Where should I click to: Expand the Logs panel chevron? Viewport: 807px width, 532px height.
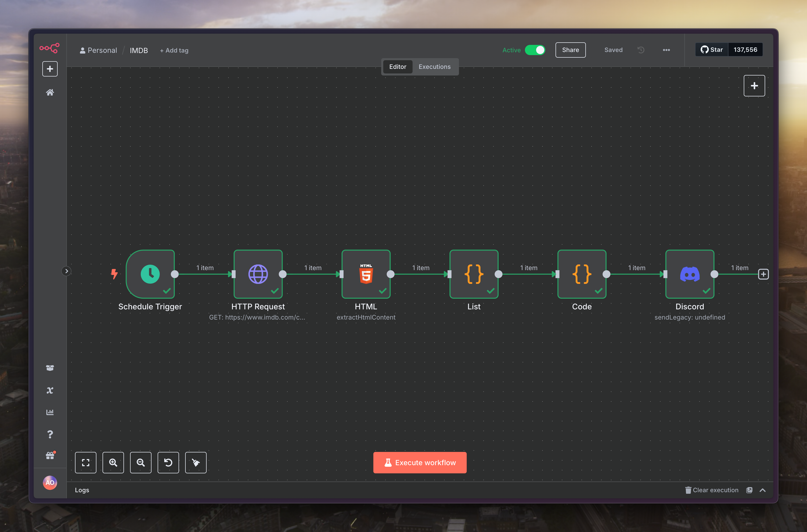click(x=763, y=490)
